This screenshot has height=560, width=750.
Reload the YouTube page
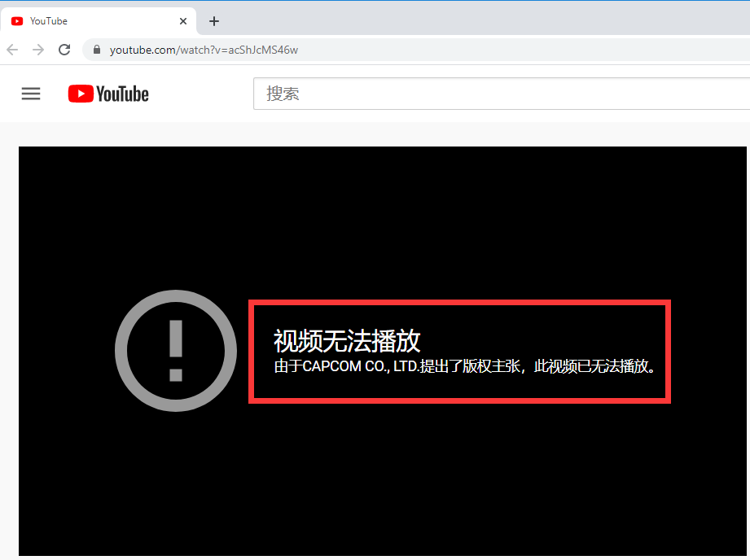click(x=64, y=50)
